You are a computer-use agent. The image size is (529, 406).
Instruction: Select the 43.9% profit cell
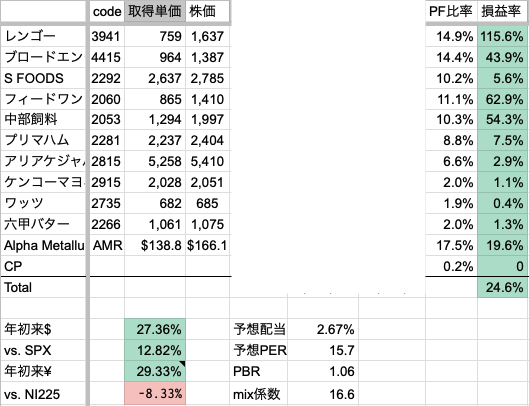(503, 57)
